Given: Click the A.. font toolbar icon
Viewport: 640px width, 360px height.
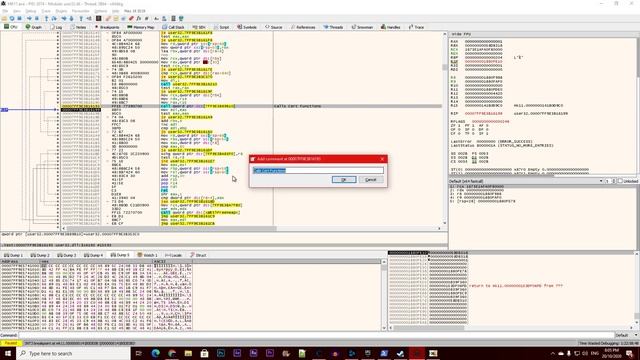Looking at the screenshot, I should coord(156,18).
